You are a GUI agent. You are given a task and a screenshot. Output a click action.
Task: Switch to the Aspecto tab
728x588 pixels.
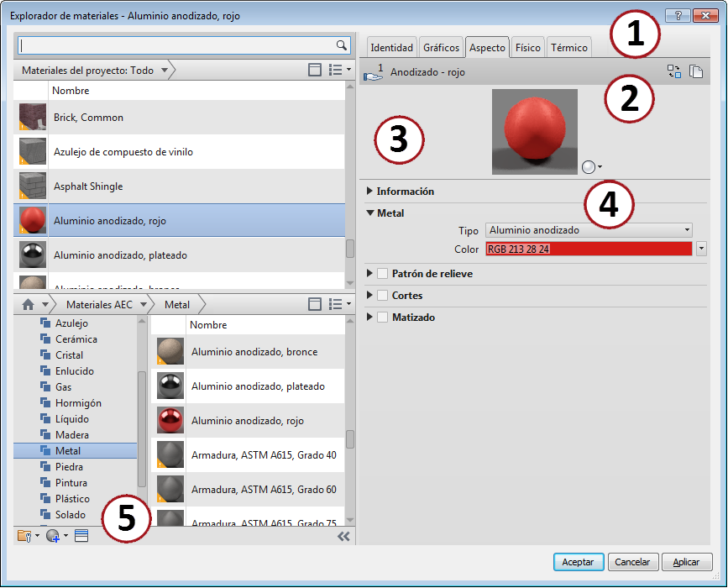coord(487,47)
